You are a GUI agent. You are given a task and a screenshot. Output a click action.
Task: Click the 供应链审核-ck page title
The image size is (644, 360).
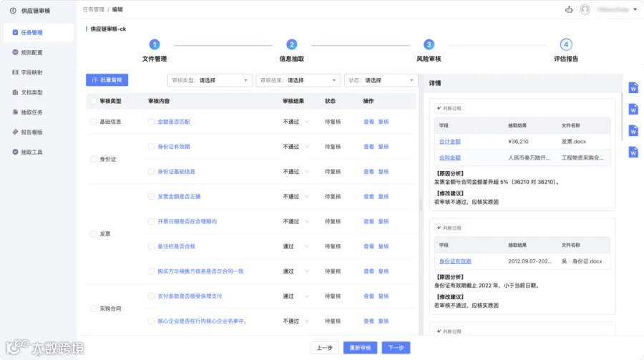[x=108, y=29]
